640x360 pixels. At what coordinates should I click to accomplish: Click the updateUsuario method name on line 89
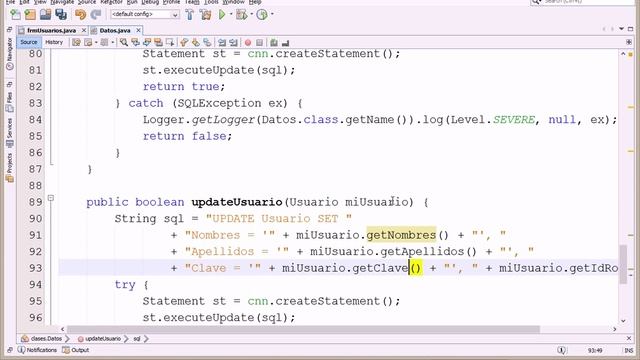click(237, 202)
